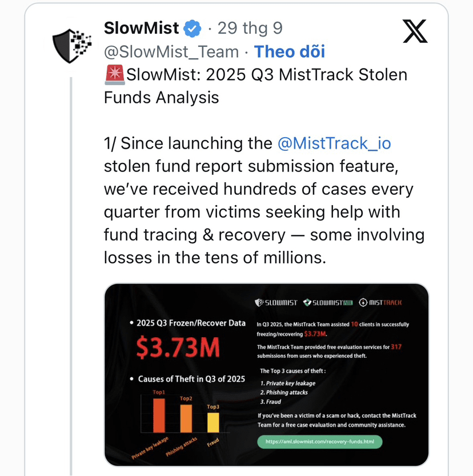
Task: Click the tweet title about Stolen Funds Analysis
Action: (x=255, y=86)
